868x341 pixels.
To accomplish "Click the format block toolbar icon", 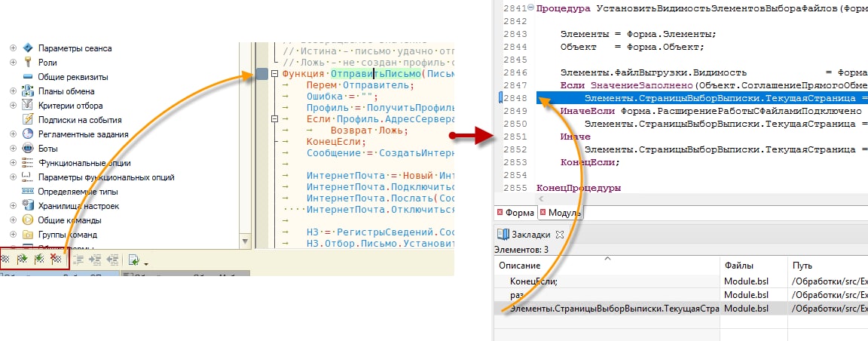I will click(x=78, y=259).
